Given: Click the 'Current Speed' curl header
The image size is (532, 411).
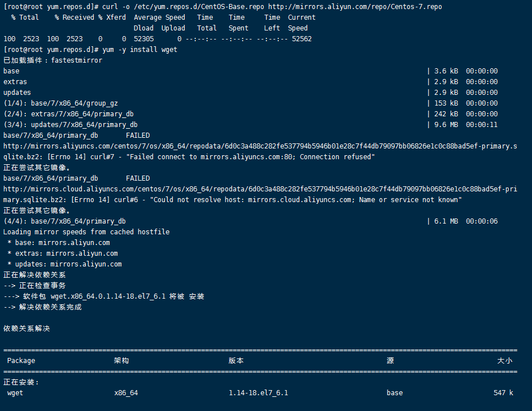Looking at the screenshot, I should [302, 23].
